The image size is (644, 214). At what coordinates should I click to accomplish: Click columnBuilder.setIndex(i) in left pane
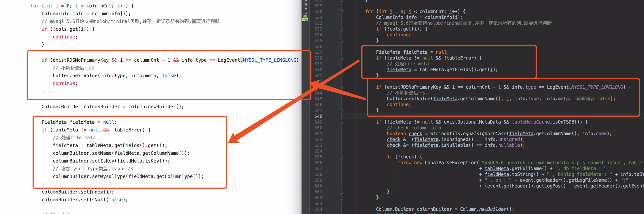click(78, 192)
